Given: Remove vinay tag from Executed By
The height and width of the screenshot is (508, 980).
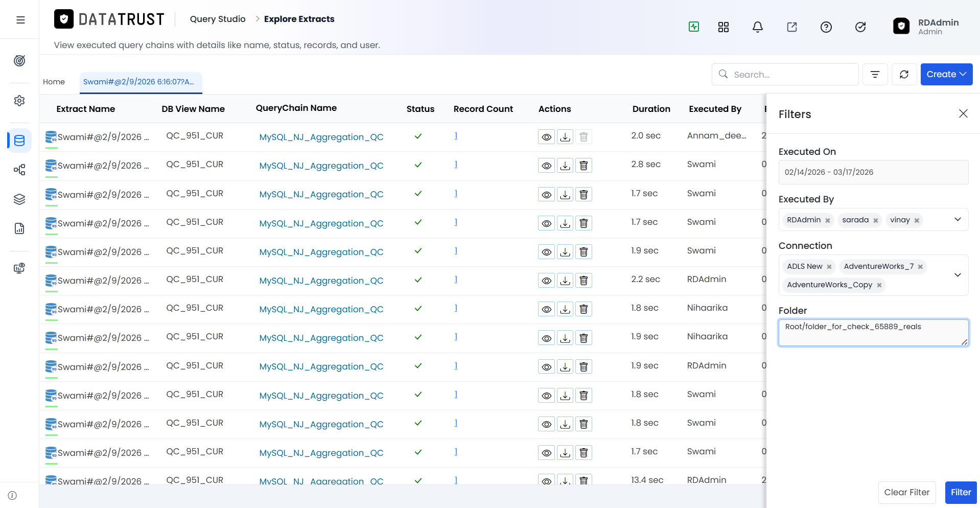Looking at the screenshot, I should pos(917,220).
